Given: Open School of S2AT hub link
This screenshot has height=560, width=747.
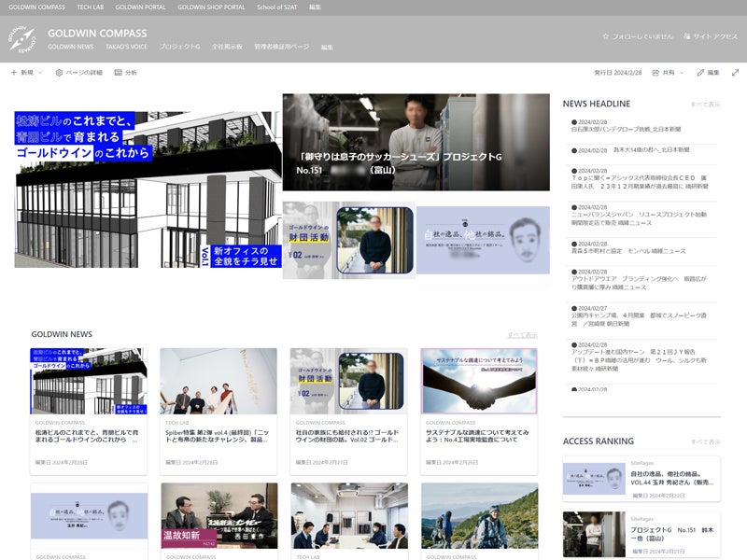Looking at the screenshot, I should (x=276, y=7).
